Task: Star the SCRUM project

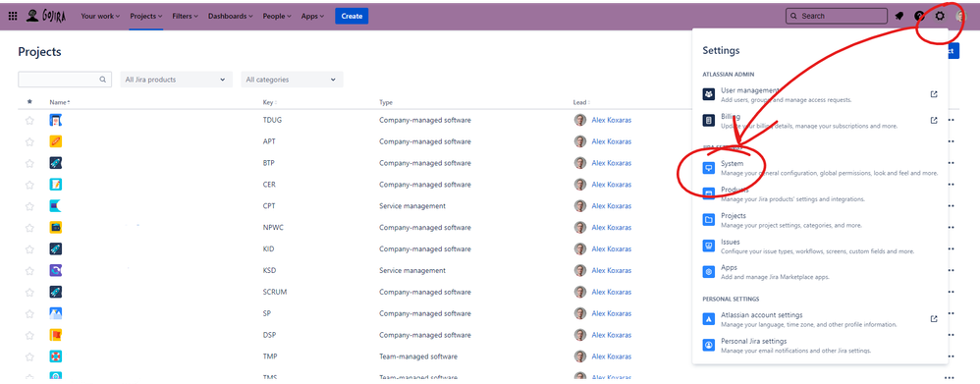Action: [x=29, y=292]
